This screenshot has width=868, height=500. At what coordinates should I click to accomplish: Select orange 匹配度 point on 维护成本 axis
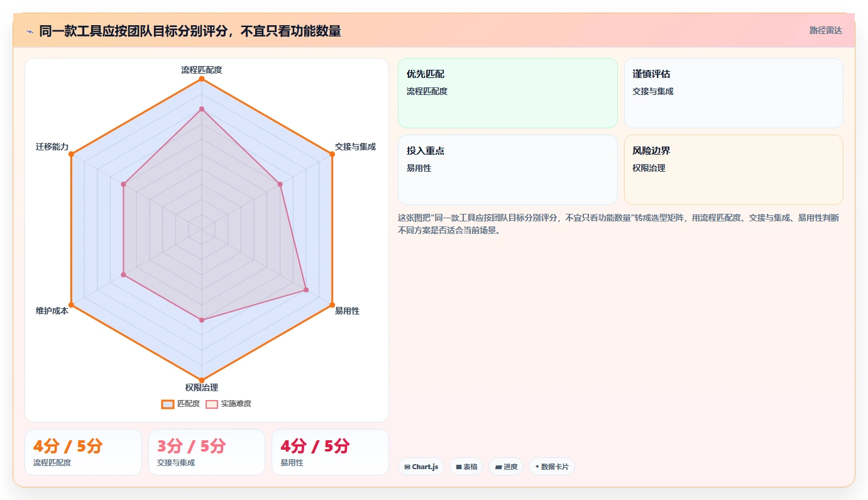(x=71, y=305)
